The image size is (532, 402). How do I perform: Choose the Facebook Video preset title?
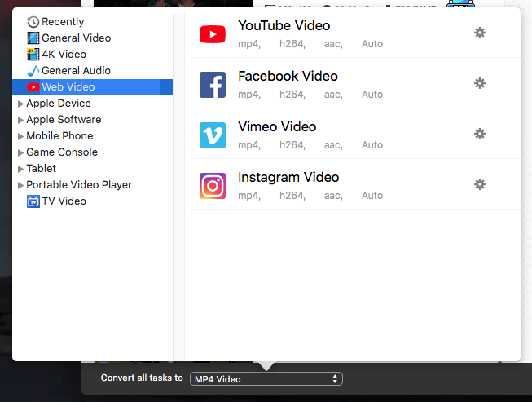(288, 76)
